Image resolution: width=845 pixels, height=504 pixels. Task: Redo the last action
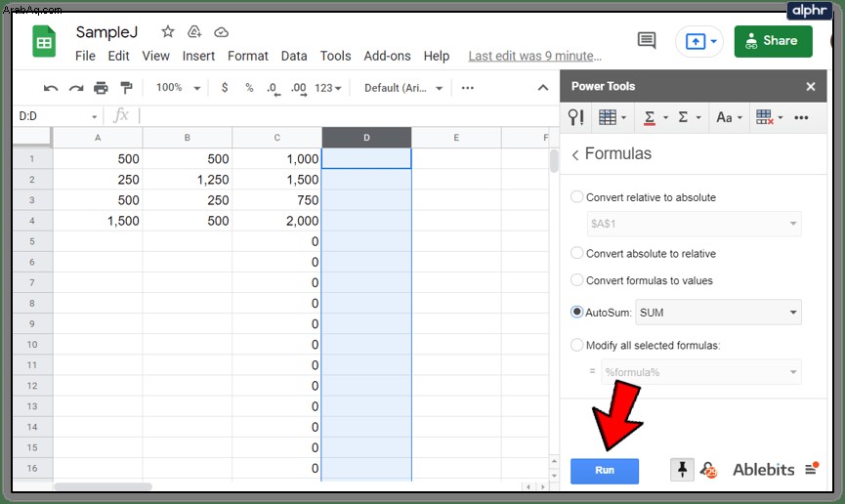pyautogui.click(x=76, y=88)
